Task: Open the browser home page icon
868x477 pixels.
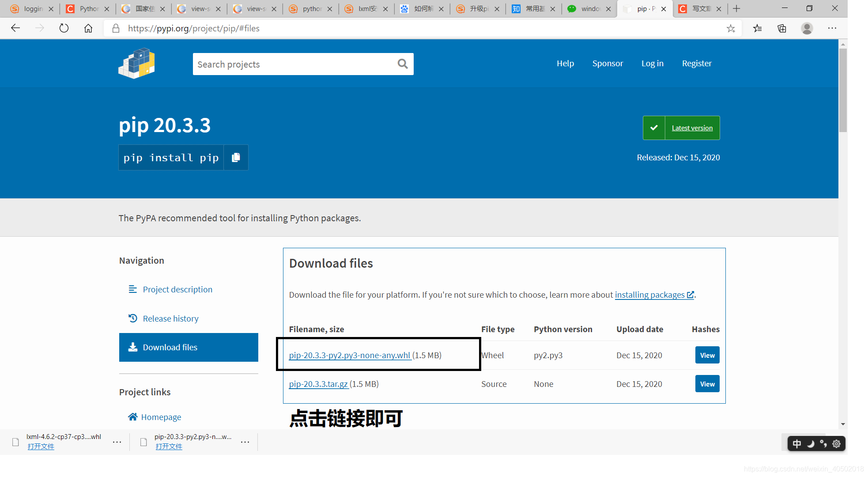Action: pos(88,28)
